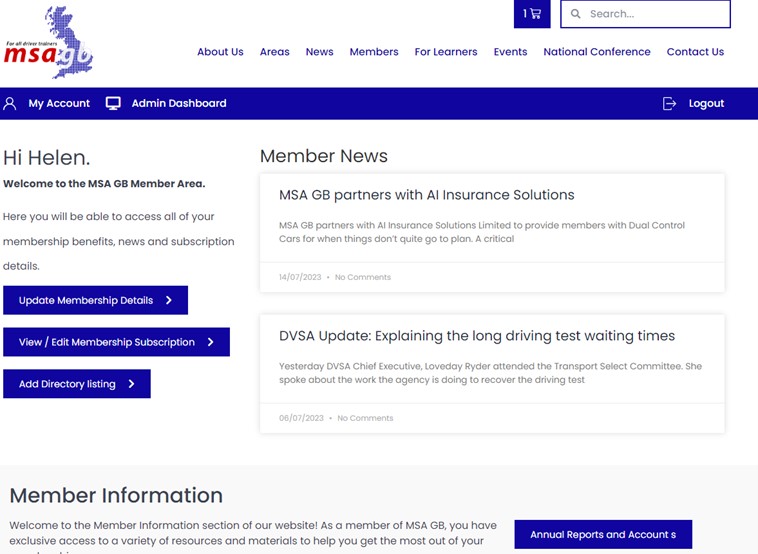Click View / Edit Membership Subscription button

tap(117, 342)
